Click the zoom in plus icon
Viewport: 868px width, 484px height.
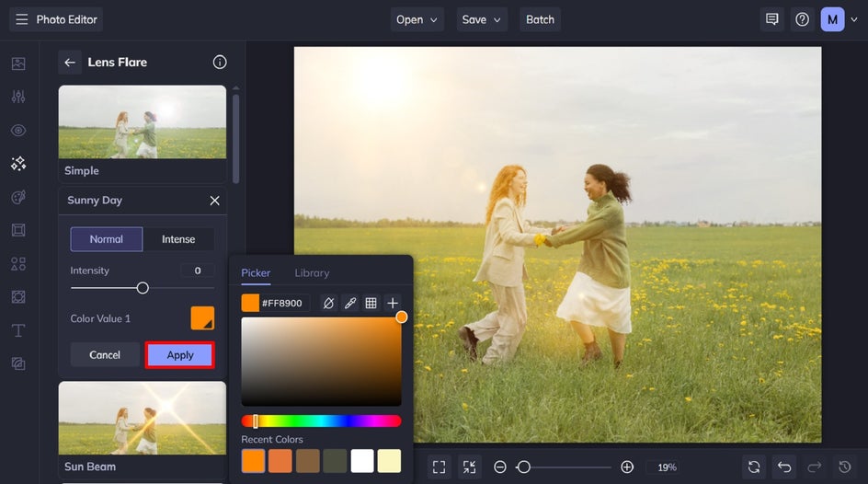pyautogui.click(x=627, y=467)
